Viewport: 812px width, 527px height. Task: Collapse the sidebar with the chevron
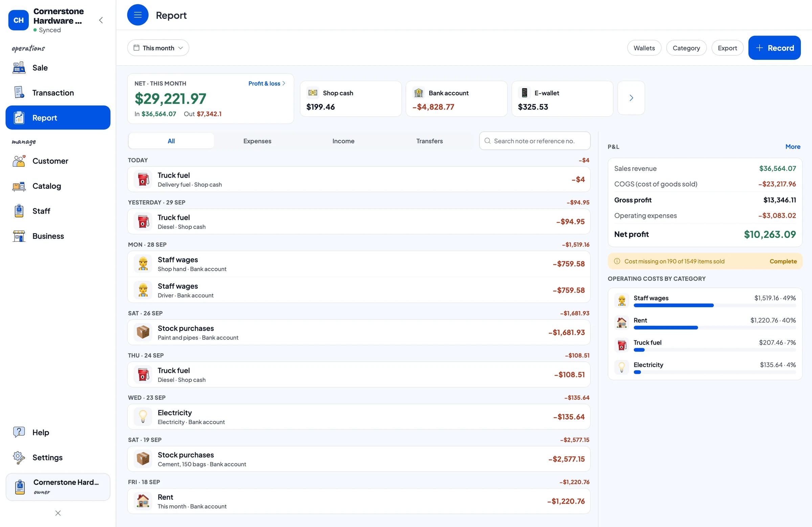click(x=101, y=20)
